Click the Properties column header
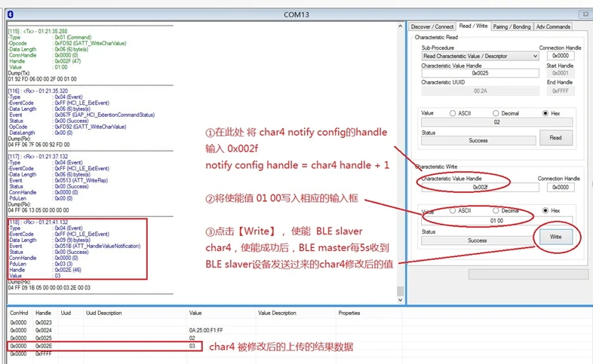This screenshot has height=364, width=593. pyautogui.click(x=349, y=313)
